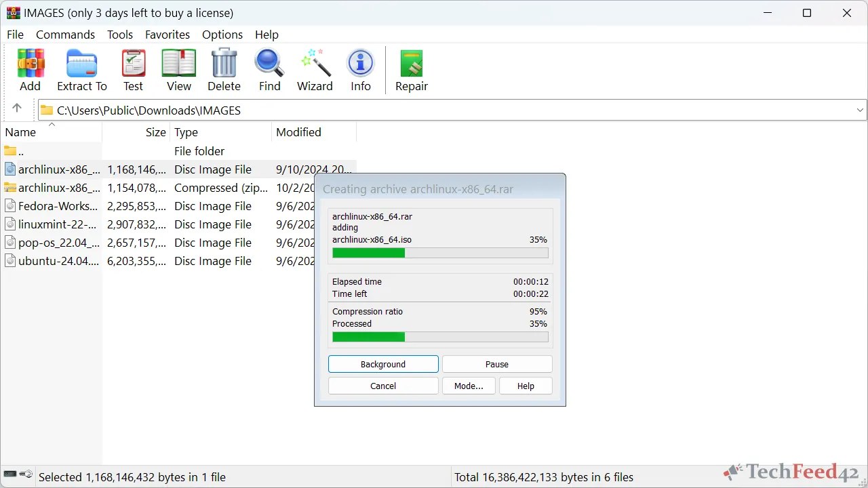This screenshot has height=488, width=868.
Task: Sort by the Name column header
Action: pyautogui.click(x=51, y=132)
